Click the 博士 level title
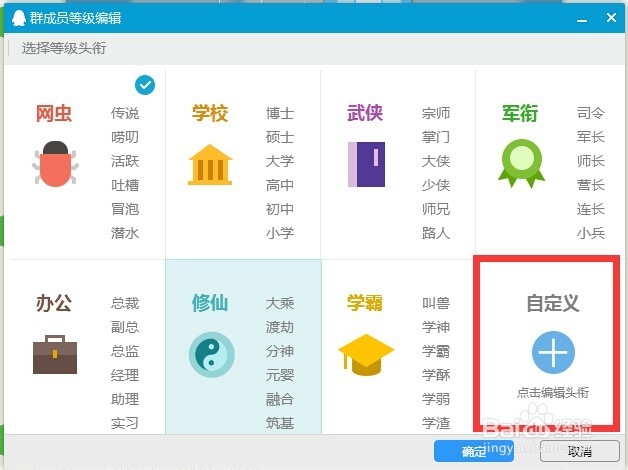The image size is (628, 470). 280,113
